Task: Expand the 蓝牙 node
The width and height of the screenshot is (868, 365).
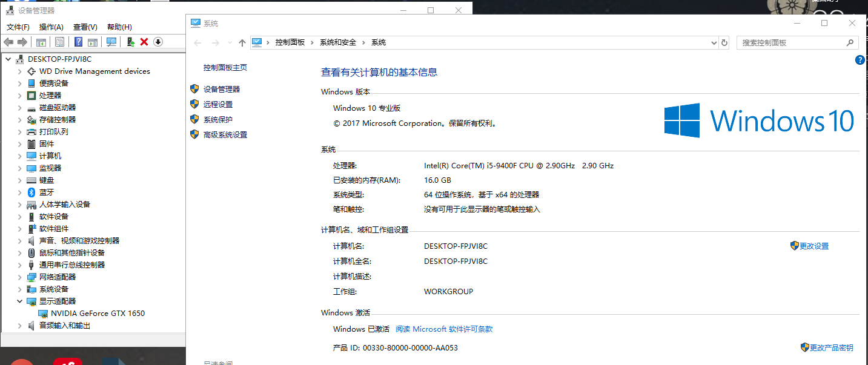Action: (20, 192)
